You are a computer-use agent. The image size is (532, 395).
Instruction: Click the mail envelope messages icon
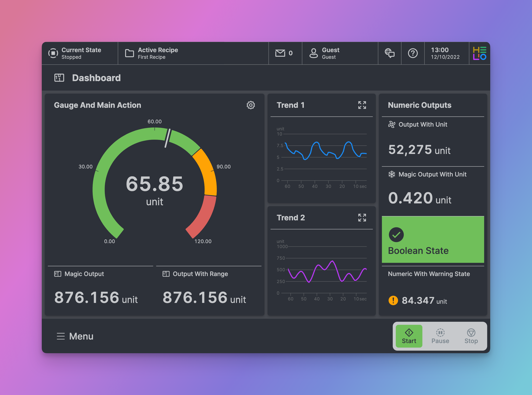coord(280,53)
